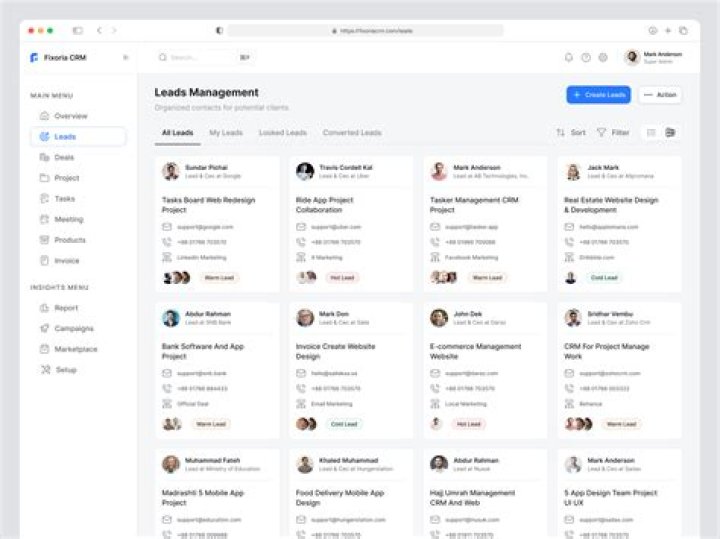Click the Hot Lead tag on Travis card
Screen dimensions: 720x539
tap(342, 277)
